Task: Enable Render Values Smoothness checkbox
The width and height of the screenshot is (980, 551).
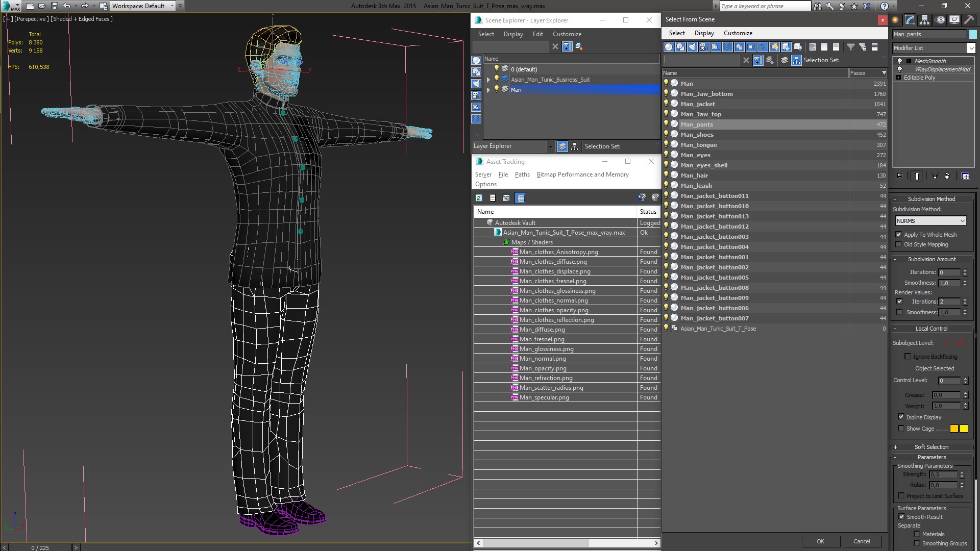Action: [x=900, y=312]
